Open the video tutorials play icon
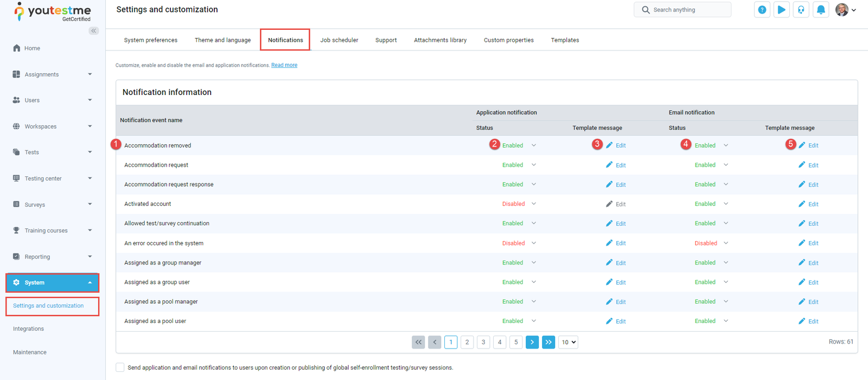 (x=782, y=10)
